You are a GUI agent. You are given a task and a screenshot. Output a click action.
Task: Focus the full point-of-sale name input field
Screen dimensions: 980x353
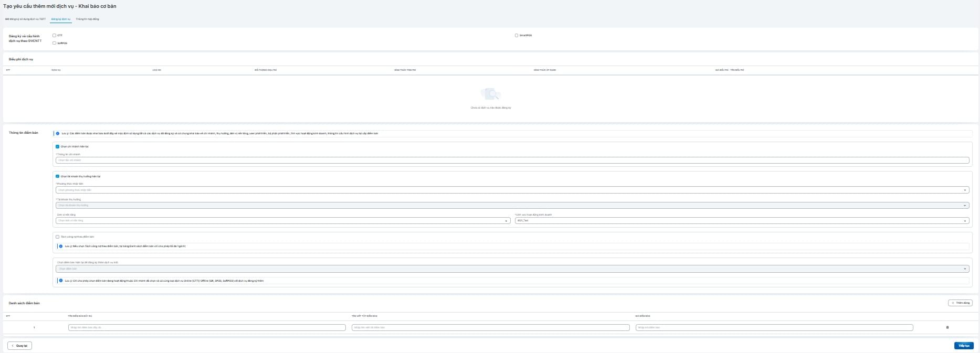[207, 327]
